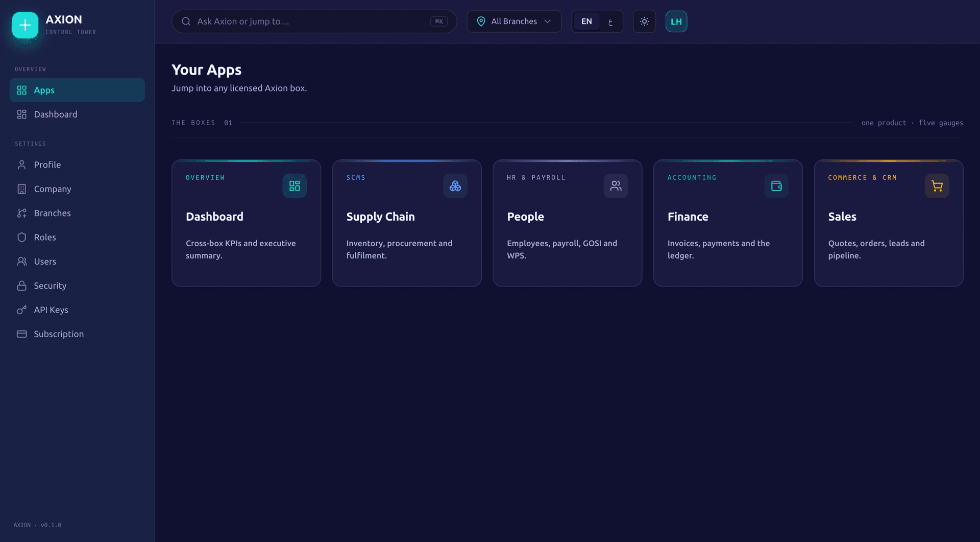Open the People app card
The width and height of the screenshot is (980, 542).
[x=567, y=223]
